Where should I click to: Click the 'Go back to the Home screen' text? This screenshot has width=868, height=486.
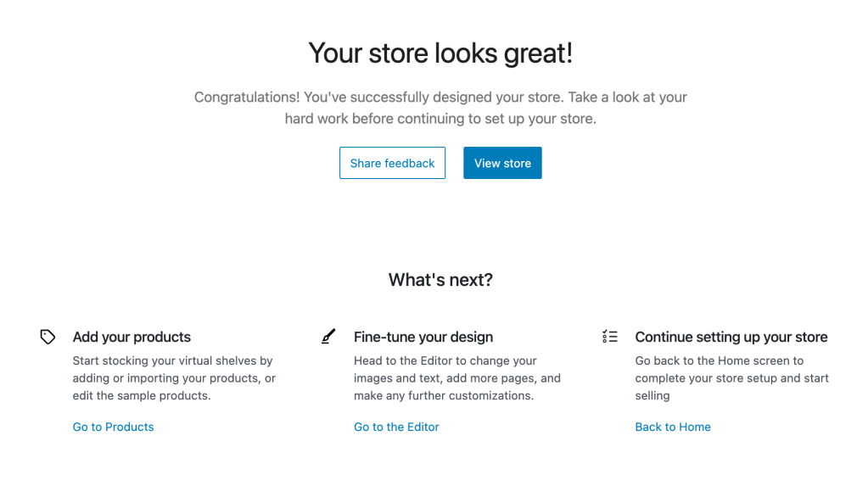(719, 360)
